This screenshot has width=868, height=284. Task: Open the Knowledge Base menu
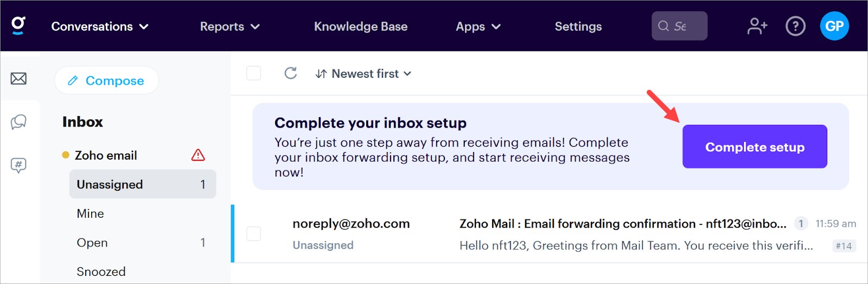(361, 27)
